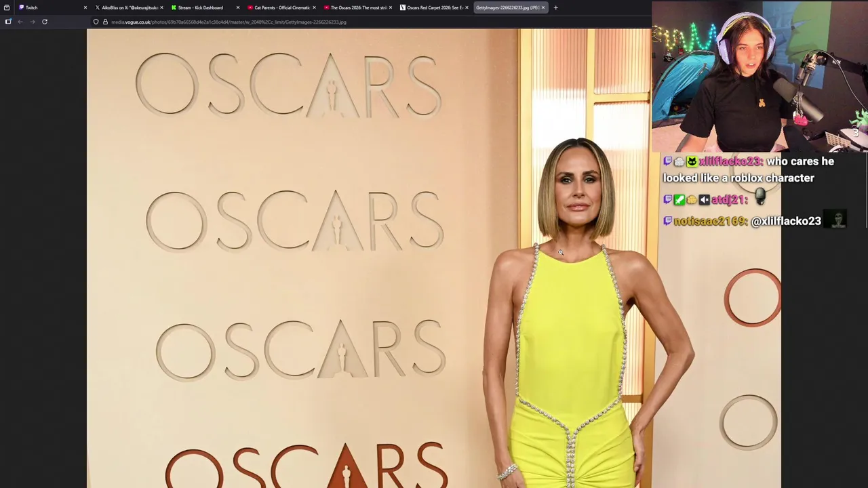
Task: Open the tab list icon above sidebar toggle
Action: pyautogui.click(x=7, y=7)
